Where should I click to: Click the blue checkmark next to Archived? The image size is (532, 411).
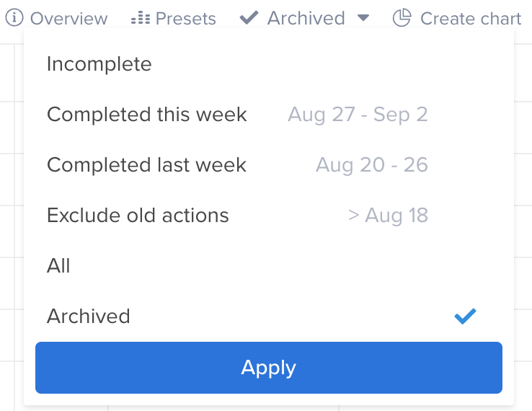[465, 317]
